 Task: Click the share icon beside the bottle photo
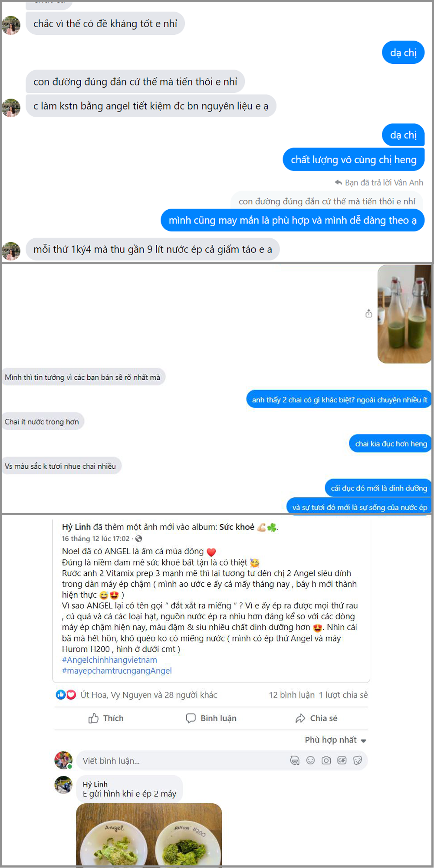368,313
